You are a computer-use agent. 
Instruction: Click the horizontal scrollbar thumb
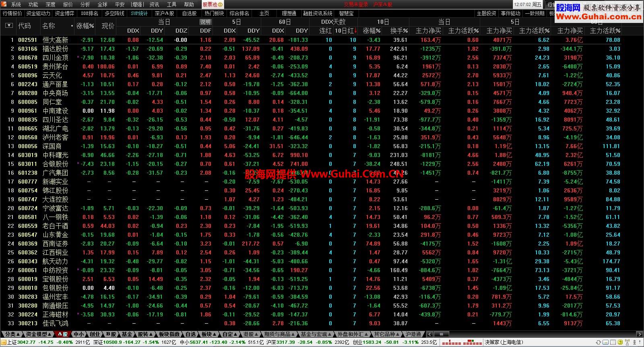pyautogui.click(x=442, y=334)
